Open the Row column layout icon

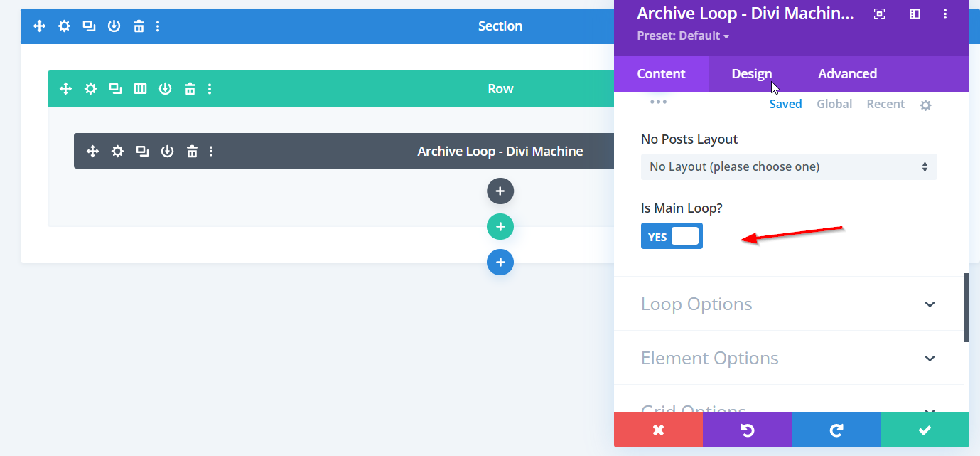point(140,89)
